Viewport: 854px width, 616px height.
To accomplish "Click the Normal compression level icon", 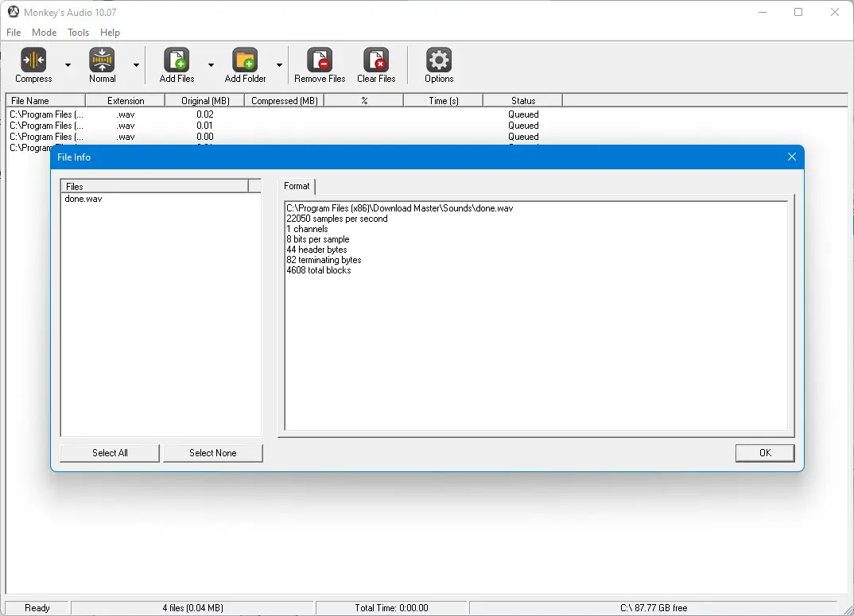I will [x=102, y=60].
